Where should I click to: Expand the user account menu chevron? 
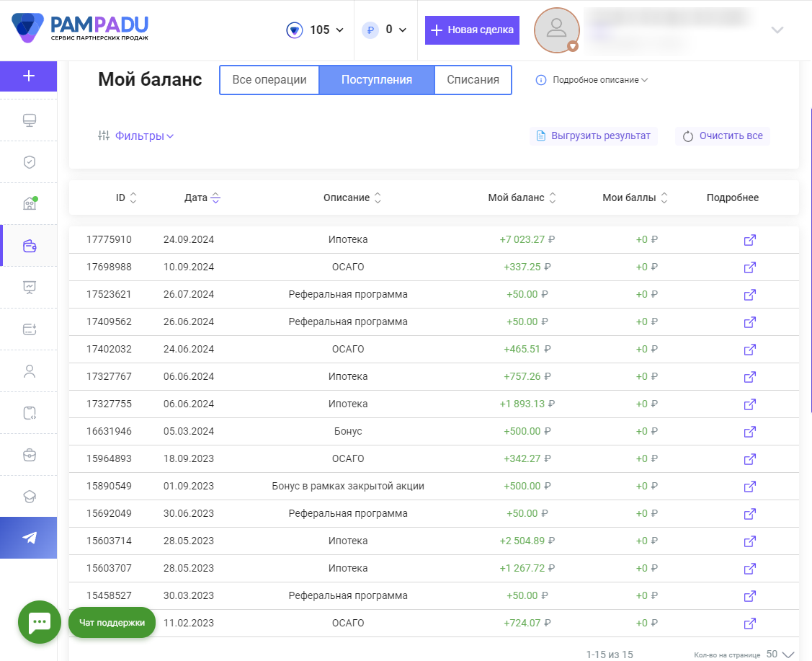777,30
